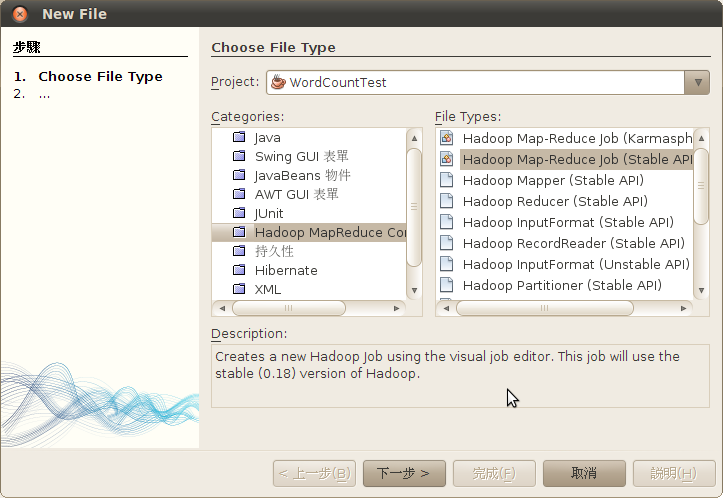Click the JavaBeans 物件 folder icon
The width and height of the screenshot is (723, 498).
pyautogui.click(x=239, y=175)
